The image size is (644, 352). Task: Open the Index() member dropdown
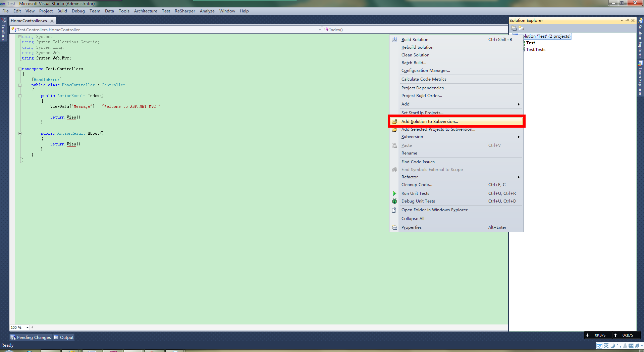(415, 30)
